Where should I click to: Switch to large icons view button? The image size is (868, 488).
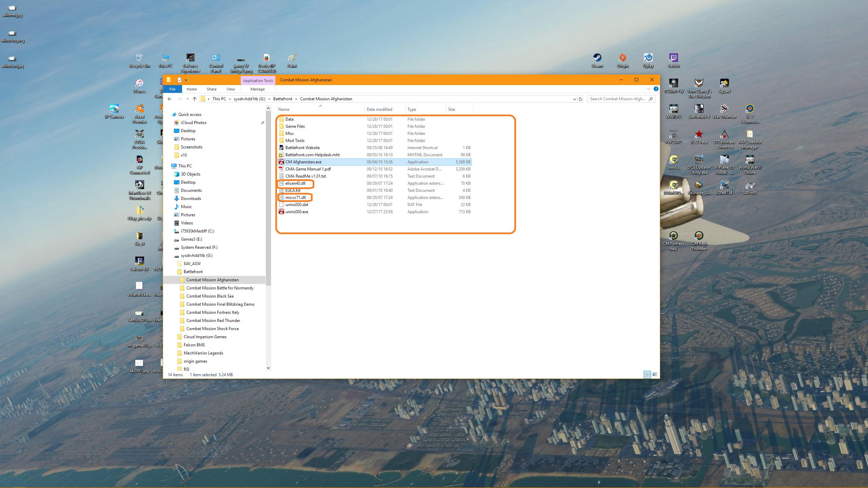pos(655,374)
